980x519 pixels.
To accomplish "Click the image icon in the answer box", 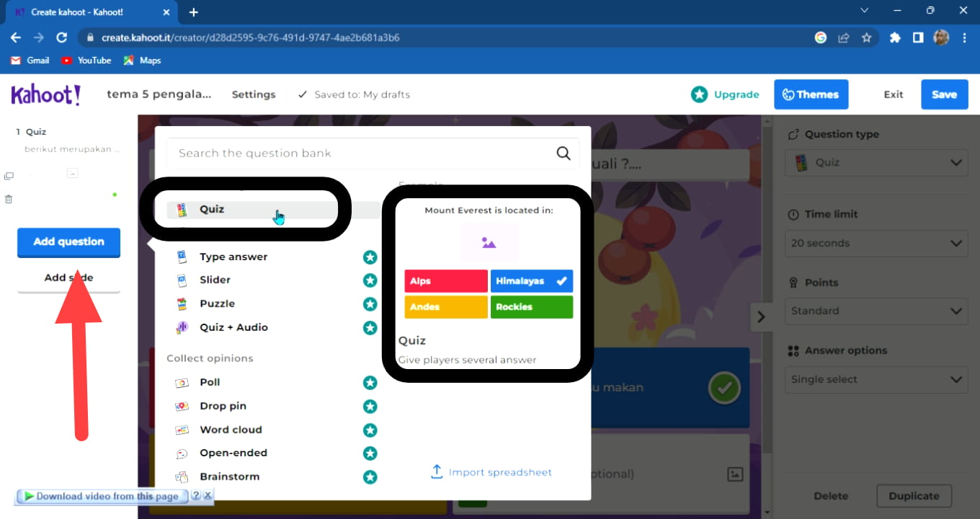I will click(735, 474).
